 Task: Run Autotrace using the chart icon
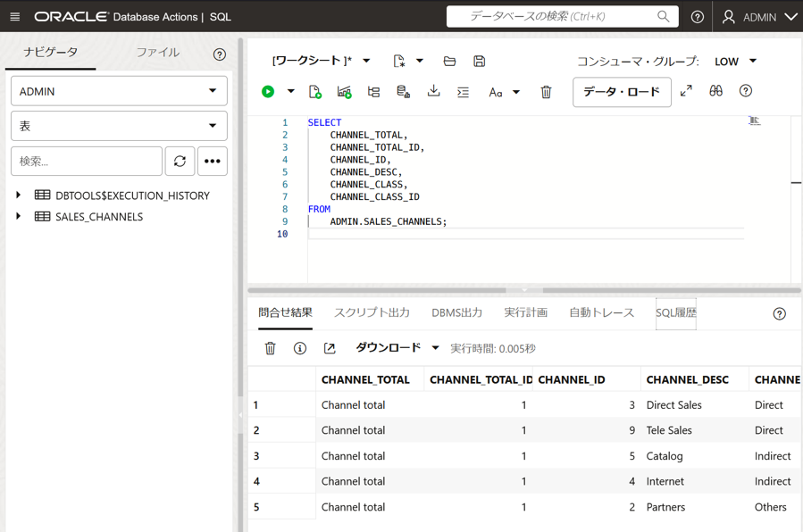(344, 91)
